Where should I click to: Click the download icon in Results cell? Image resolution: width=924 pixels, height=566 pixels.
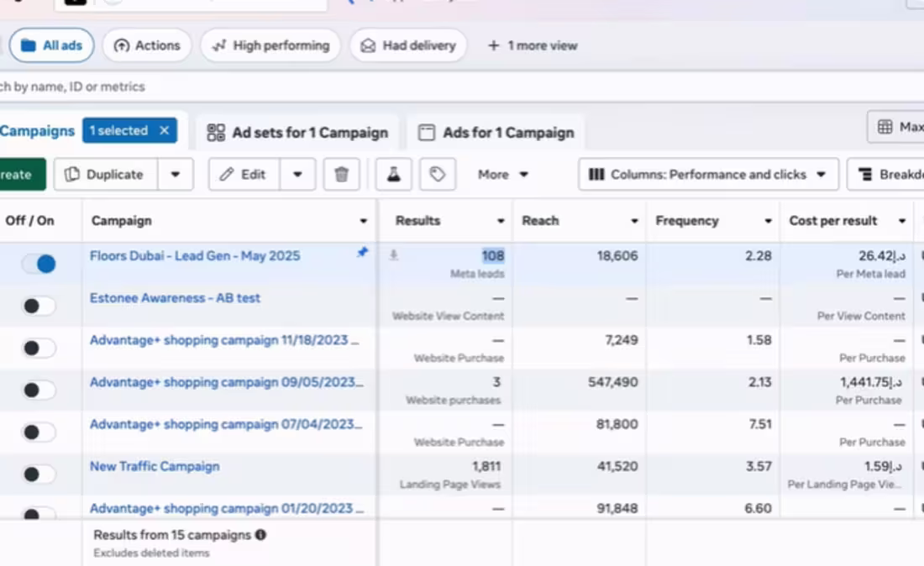coord(393,255)
